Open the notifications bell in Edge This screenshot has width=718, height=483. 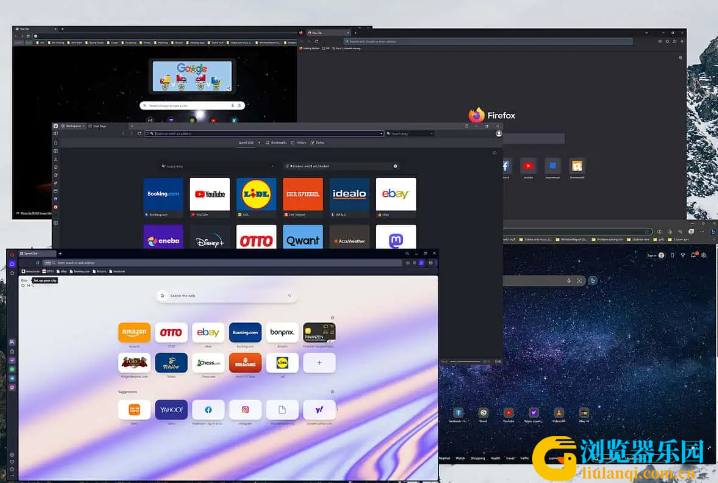click(x=694, y=255)
